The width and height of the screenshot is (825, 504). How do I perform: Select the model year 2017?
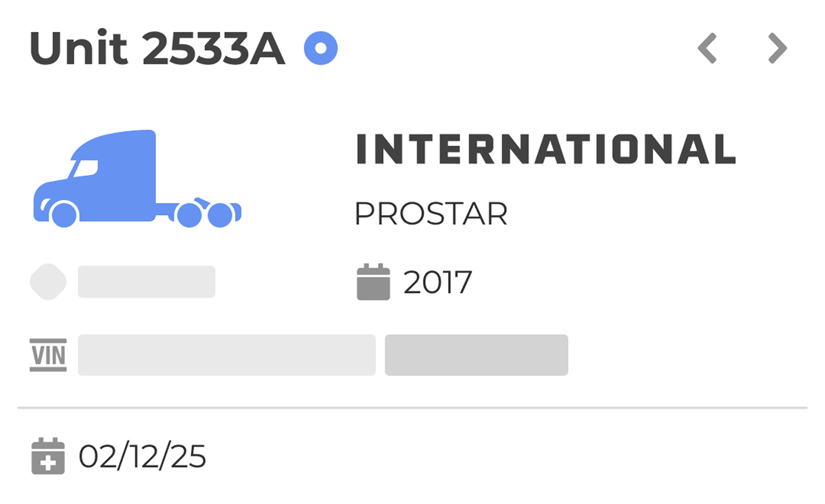(437, 282)
